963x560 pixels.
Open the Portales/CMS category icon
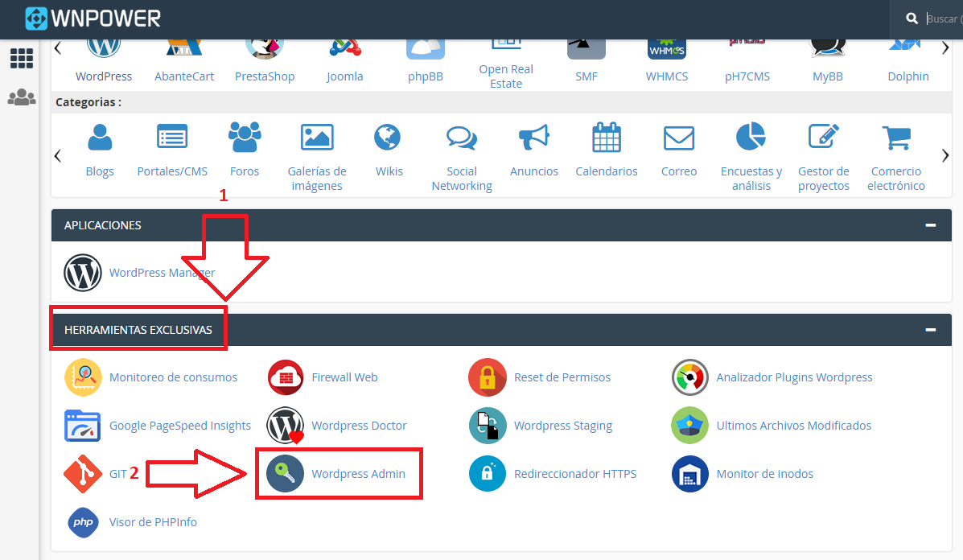click(x=172, y=137)
